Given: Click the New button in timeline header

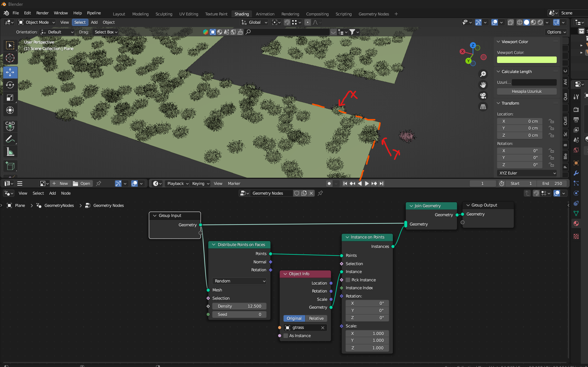Looking at the screenshot, I should [x=60, y=183].
